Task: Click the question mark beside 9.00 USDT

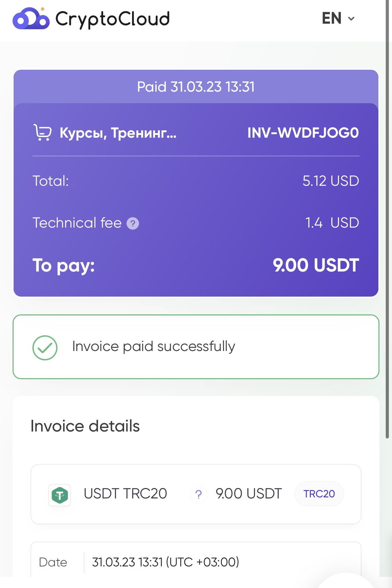Action: pos(199,494)
